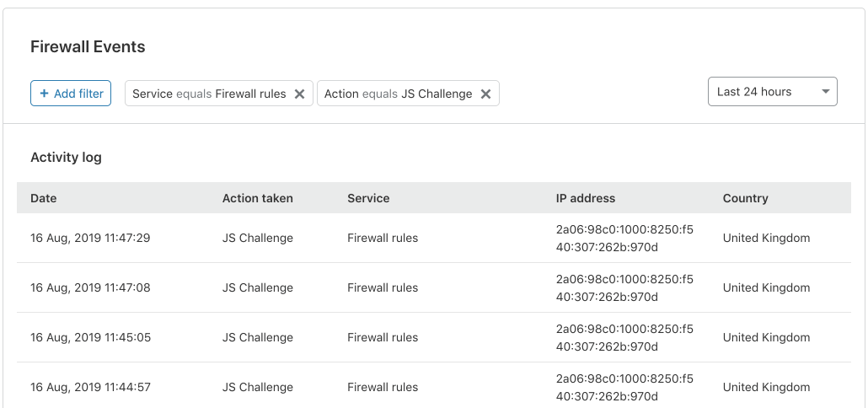Click the plus icon in Add filter
868x408 pixels.
(x=45, y=94)
